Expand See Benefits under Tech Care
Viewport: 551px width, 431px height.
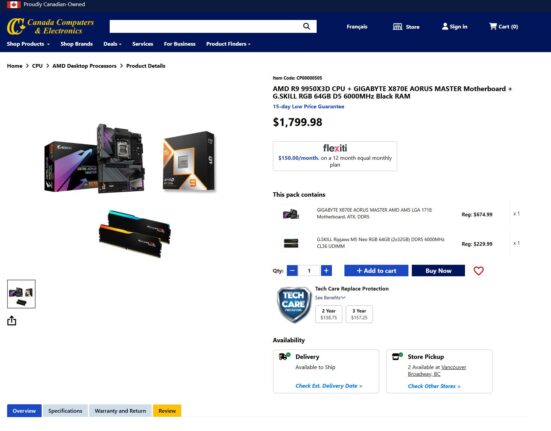(330, 298)
